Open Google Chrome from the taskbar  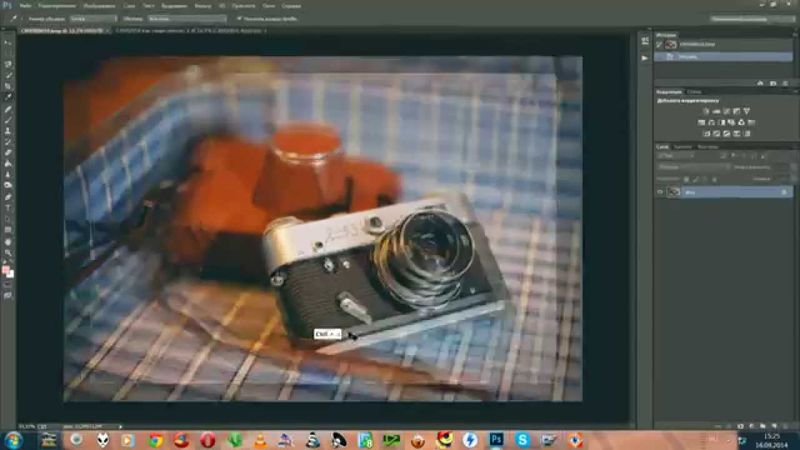pos(155,440)
